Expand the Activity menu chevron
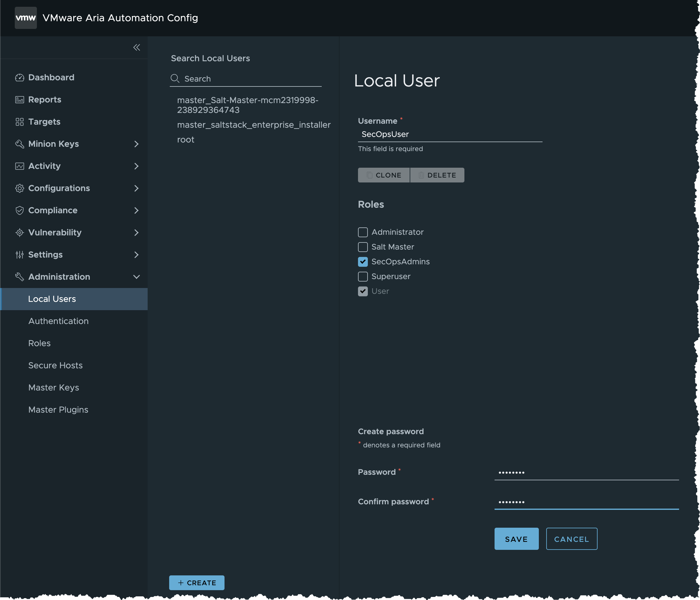Viewport: 700px width, 600px height. [137, 166]
